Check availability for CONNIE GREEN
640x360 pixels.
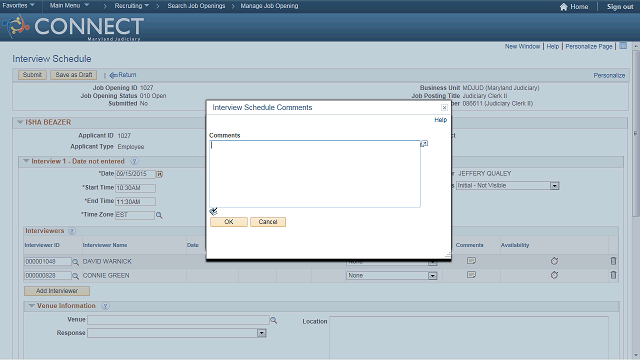tap(554, 275)
